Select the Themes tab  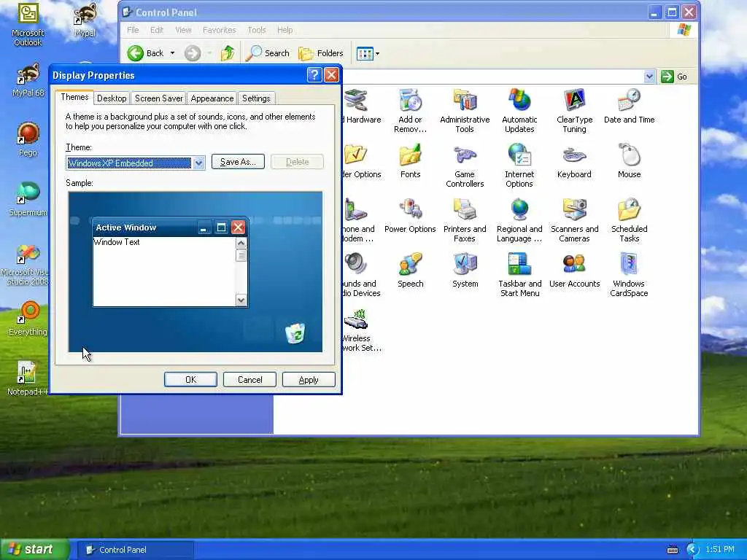(74, 97)
